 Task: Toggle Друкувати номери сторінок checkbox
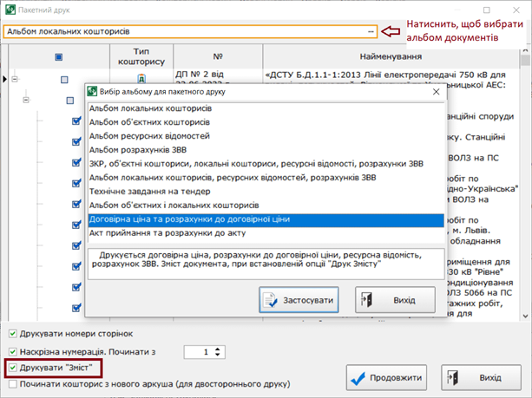coord(12,334)
